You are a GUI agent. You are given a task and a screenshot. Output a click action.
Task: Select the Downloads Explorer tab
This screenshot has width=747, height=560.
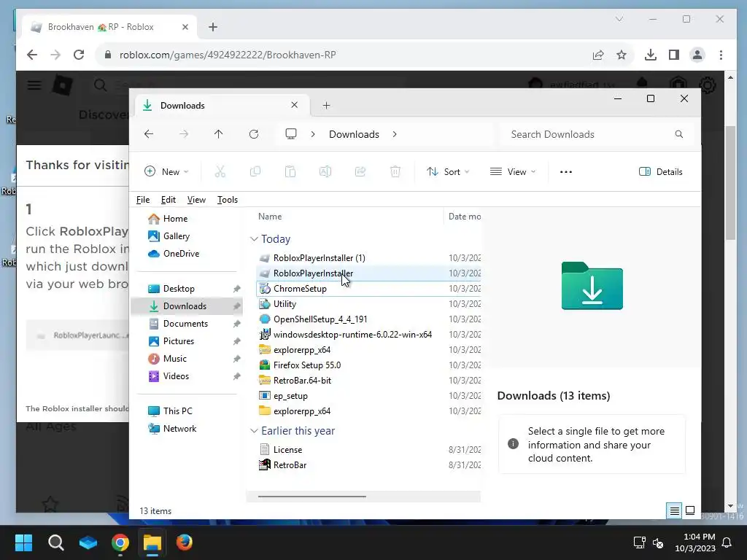(x=220, y=105)
